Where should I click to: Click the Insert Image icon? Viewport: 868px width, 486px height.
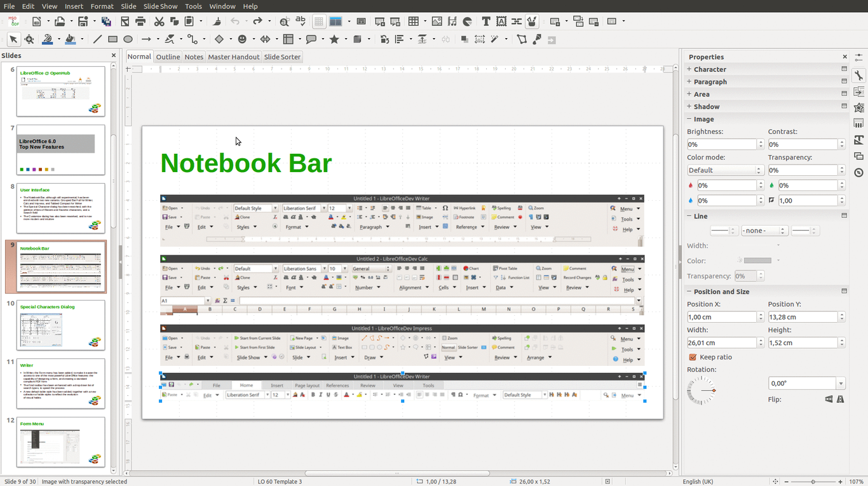click(437, 21)
